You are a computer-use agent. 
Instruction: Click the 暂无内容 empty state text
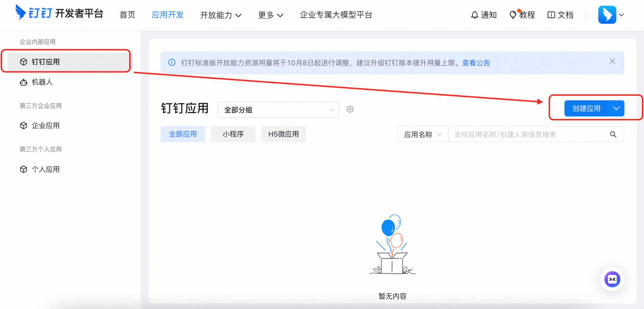(392, 296)
